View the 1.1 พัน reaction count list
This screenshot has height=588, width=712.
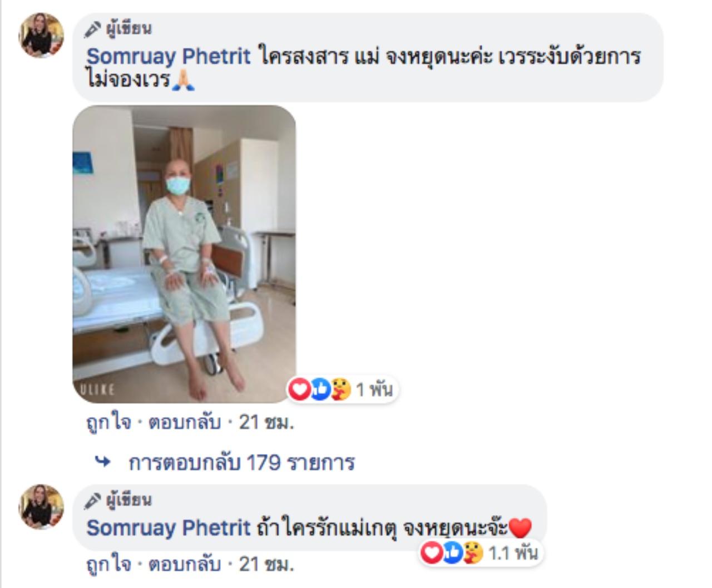pyautogui.click(x=512, y=553)
